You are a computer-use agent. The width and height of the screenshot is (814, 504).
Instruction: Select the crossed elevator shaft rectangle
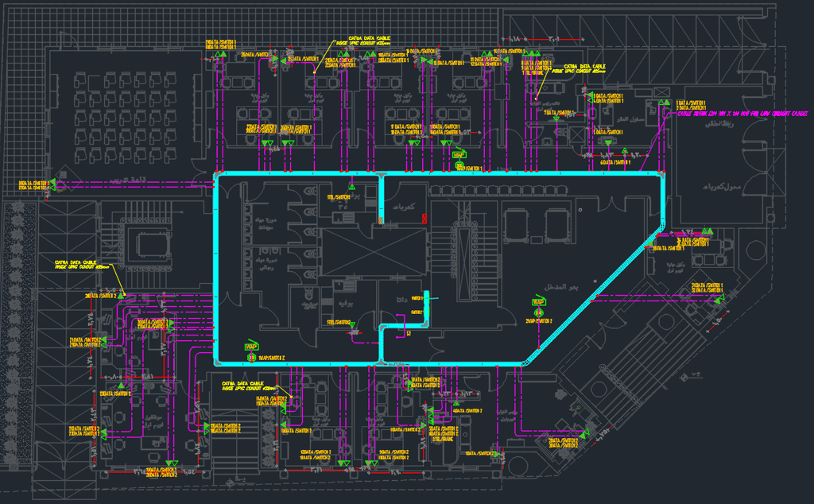point(374,253)
